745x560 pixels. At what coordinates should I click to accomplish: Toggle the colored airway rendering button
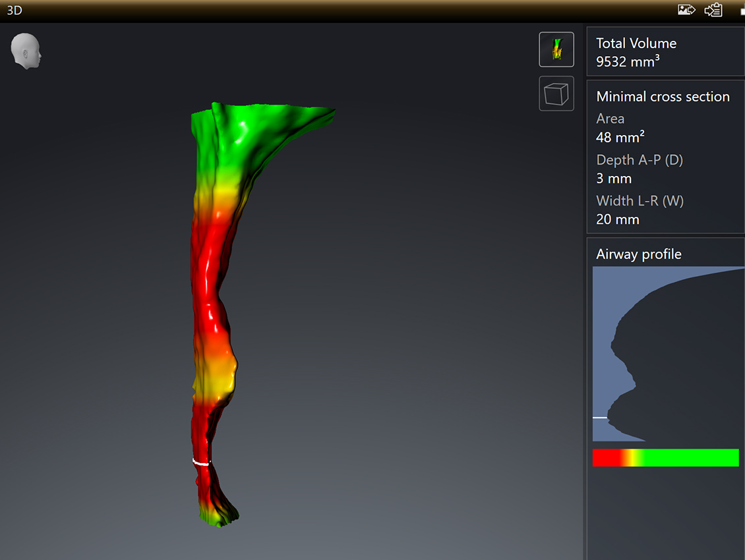[x=556, y=49]
